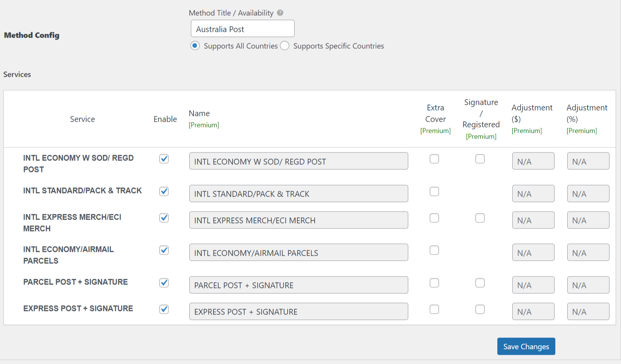621x364 pixels.
Task: Click the help icon beside Method Title / Availability
Action: tap(280, 13)
